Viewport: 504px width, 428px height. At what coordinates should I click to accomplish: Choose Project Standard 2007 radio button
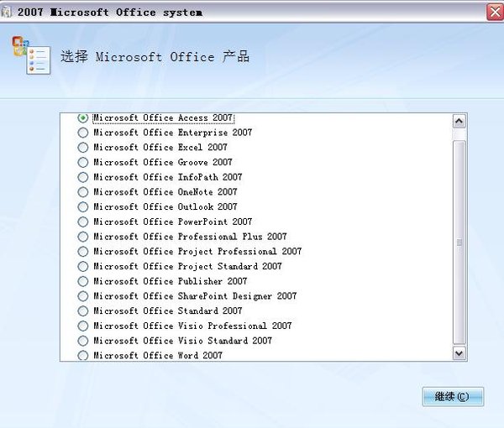(x=82, y=266)
